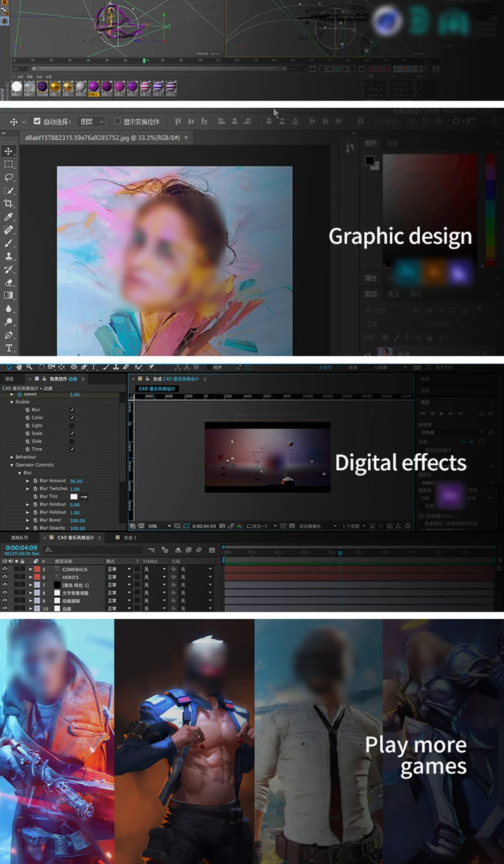Image resolution: width=504 pixels, height=864 pixels.
Task: Open the auto-select target dropdown
Action: click(92, 121)
